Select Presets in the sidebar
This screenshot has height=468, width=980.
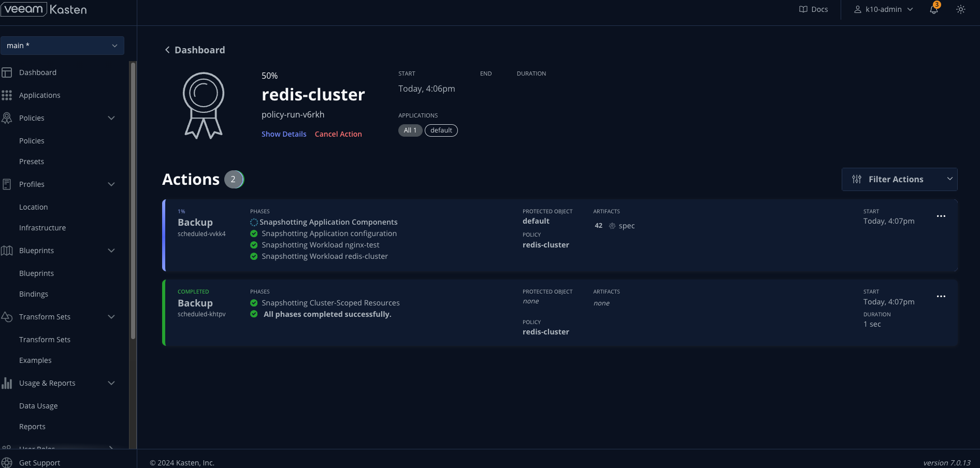[x=32, y=162]
